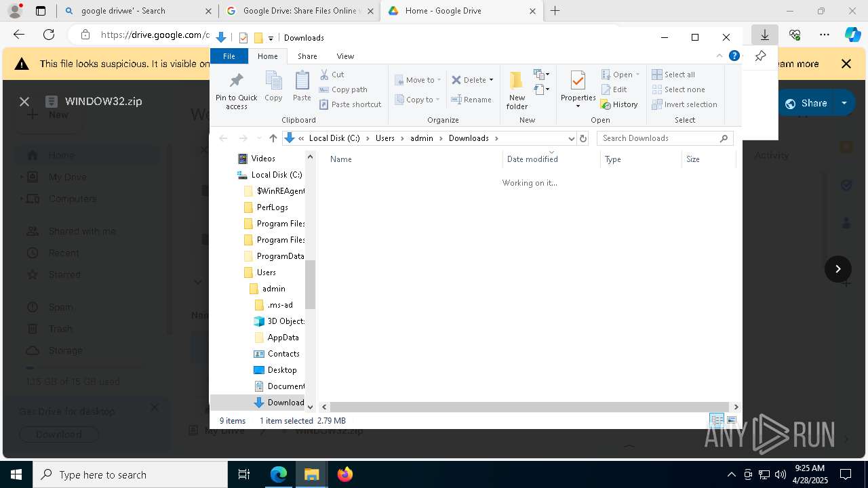868x488 pixels.
Task: Click Pin to Quick access icon
Action: 236,90
